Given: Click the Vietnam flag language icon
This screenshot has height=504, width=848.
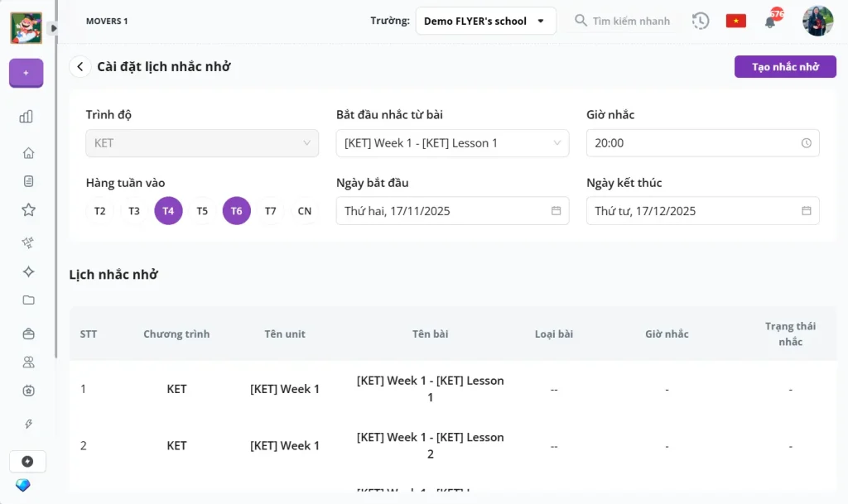Looking at the screenshot, I should click(x=735, y=21).
